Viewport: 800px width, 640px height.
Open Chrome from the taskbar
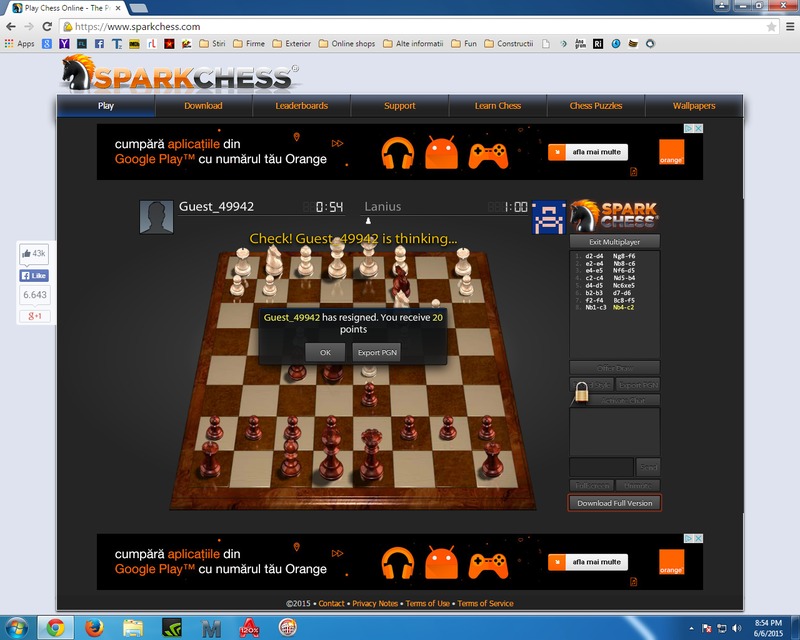[x=55, y=628]
